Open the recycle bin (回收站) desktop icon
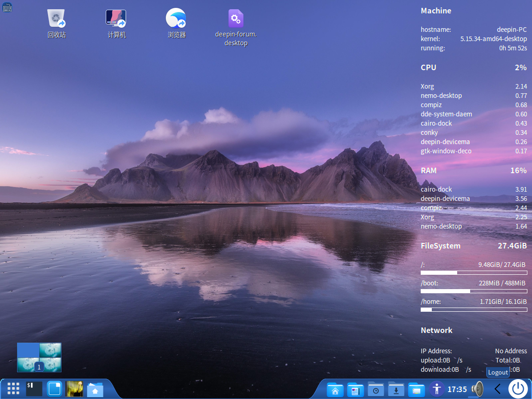Viewport: 532px width, 399px height. [56, 18]
